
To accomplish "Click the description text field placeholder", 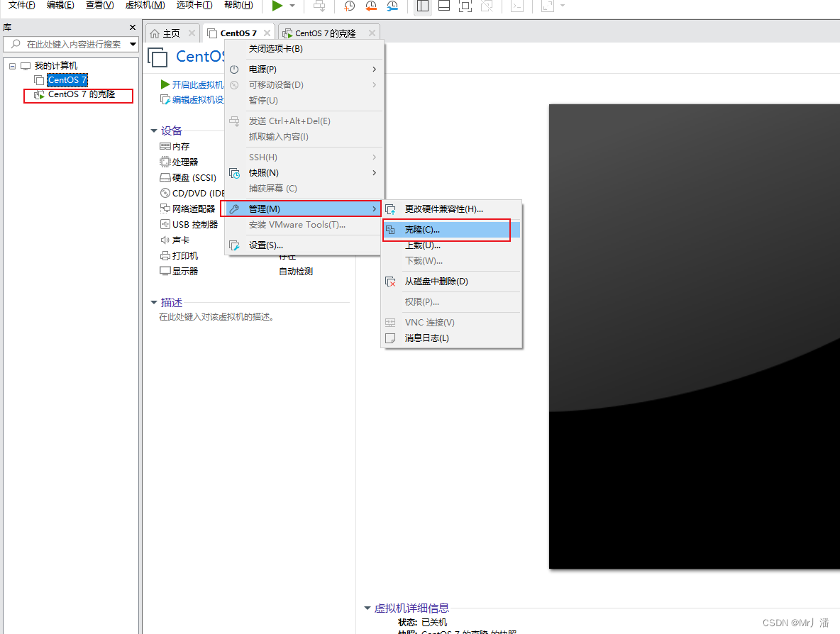I will point(216,317).
